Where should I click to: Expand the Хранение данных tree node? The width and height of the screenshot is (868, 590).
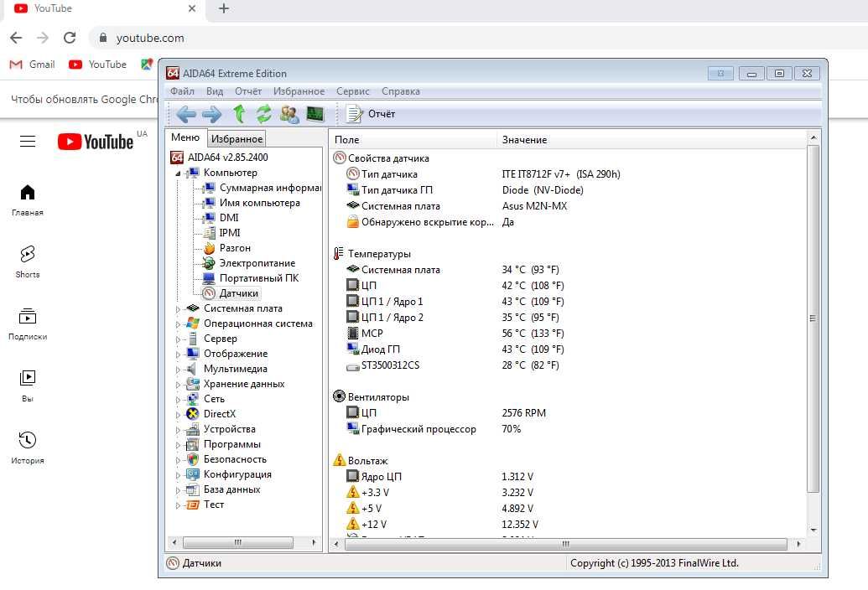(179, 385)
